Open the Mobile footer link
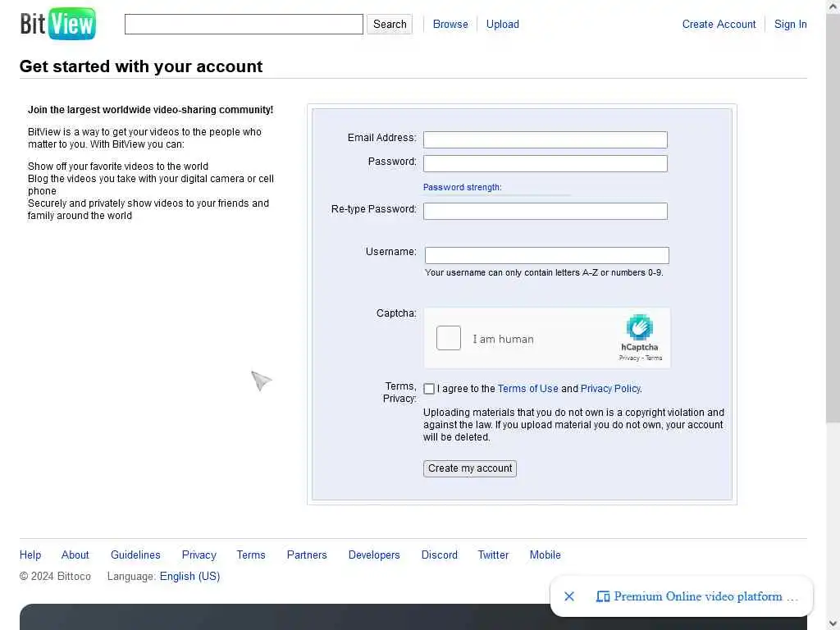This screenshot has width=840, height=630. 545,555
